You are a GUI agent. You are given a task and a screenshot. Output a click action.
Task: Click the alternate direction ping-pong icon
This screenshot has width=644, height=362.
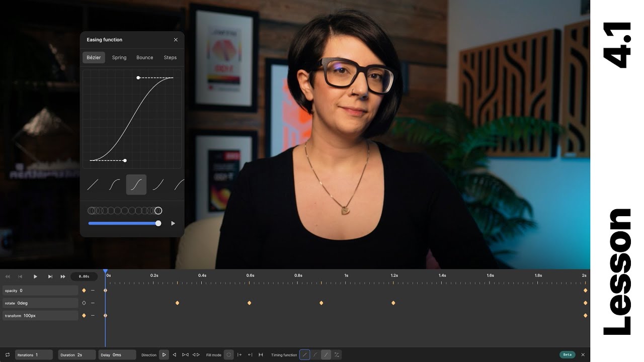(186, 354)
